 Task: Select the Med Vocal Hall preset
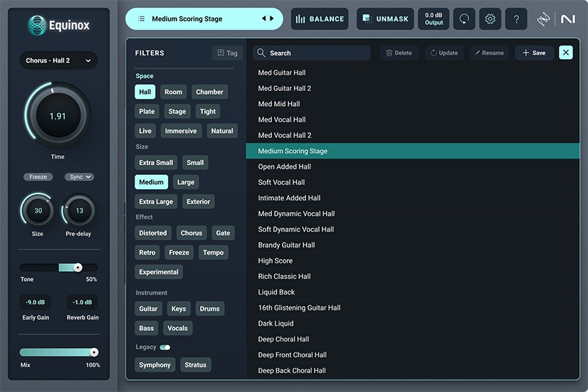point(282,120)
